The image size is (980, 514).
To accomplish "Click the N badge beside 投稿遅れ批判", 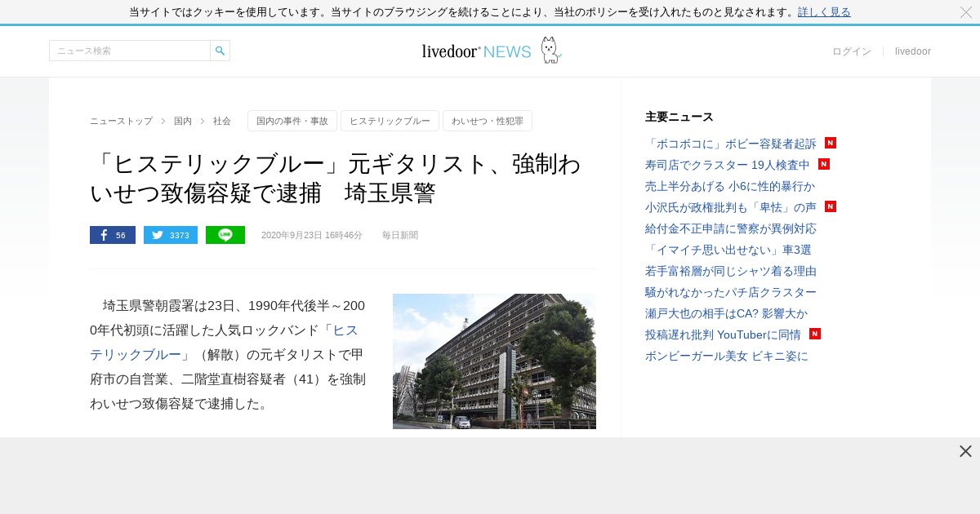I will (x=815, y=334).
